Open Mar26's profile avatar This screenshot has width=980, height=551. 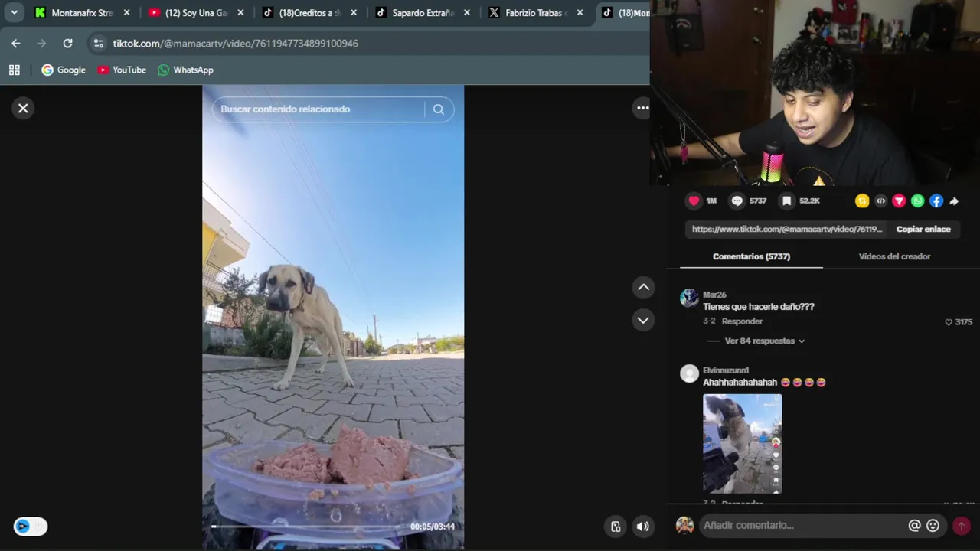(689, 298)
